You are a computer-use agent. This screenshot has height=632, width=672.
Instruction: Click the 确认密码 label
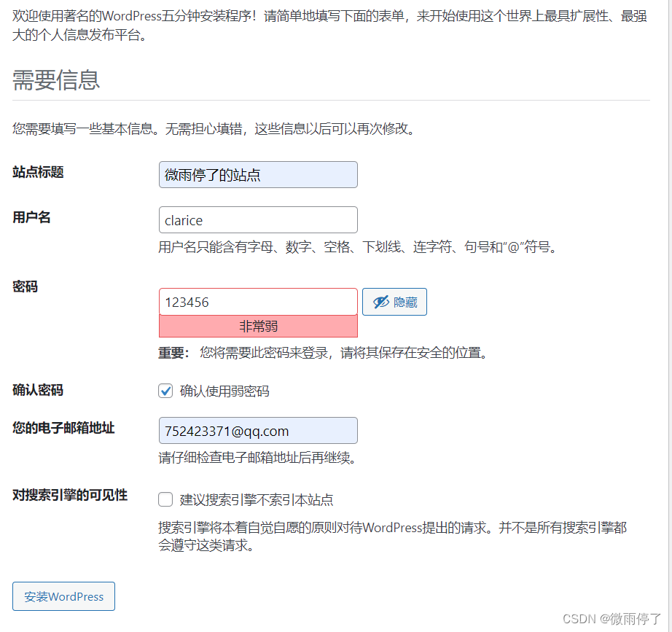point(38,390)
